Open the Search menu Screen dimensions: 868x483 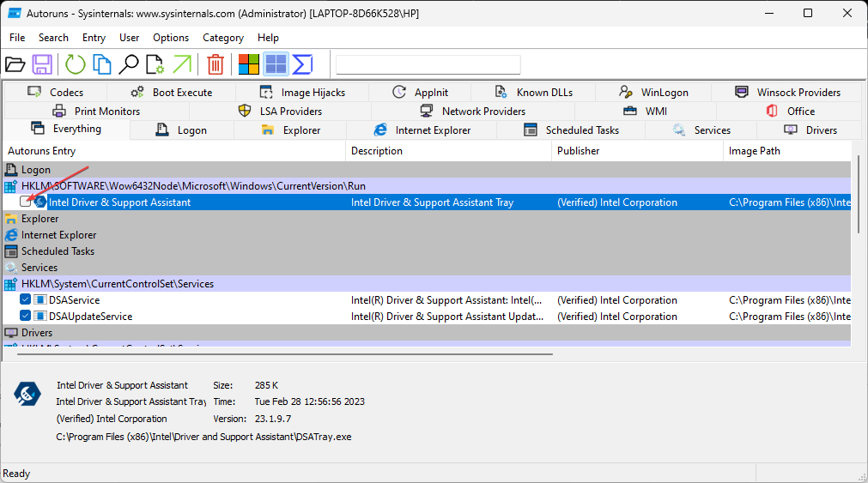coord(54,38)
